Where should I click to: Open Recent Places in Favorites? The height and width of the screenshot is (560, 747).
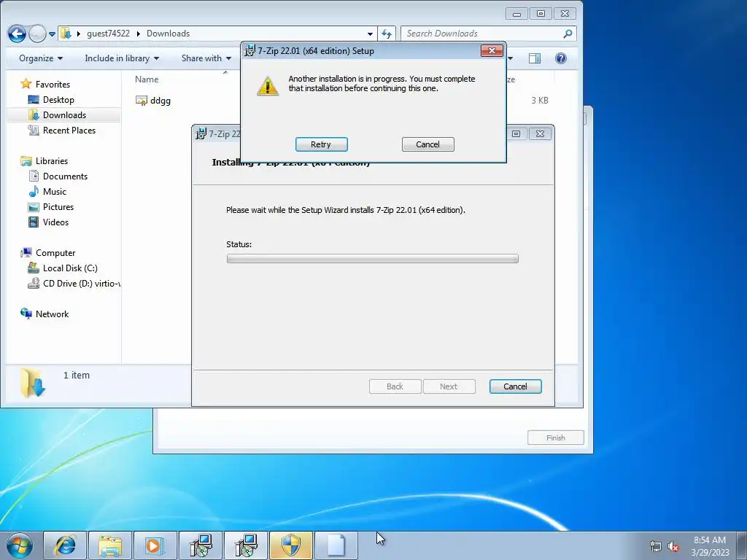69,130
